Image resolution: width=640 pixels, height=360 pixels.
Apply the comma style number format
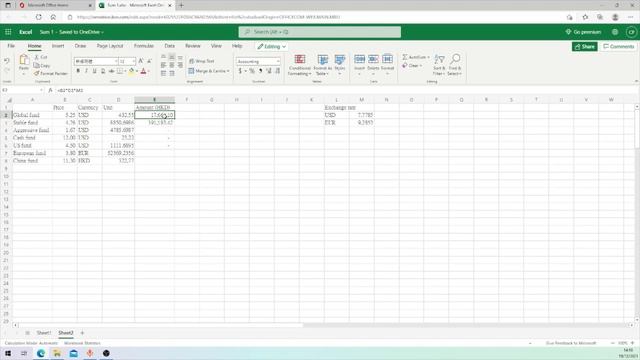point(260,71)
